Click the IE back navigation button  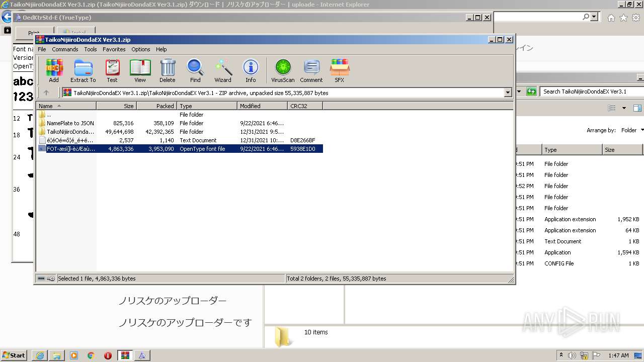[x=7, y=17]
